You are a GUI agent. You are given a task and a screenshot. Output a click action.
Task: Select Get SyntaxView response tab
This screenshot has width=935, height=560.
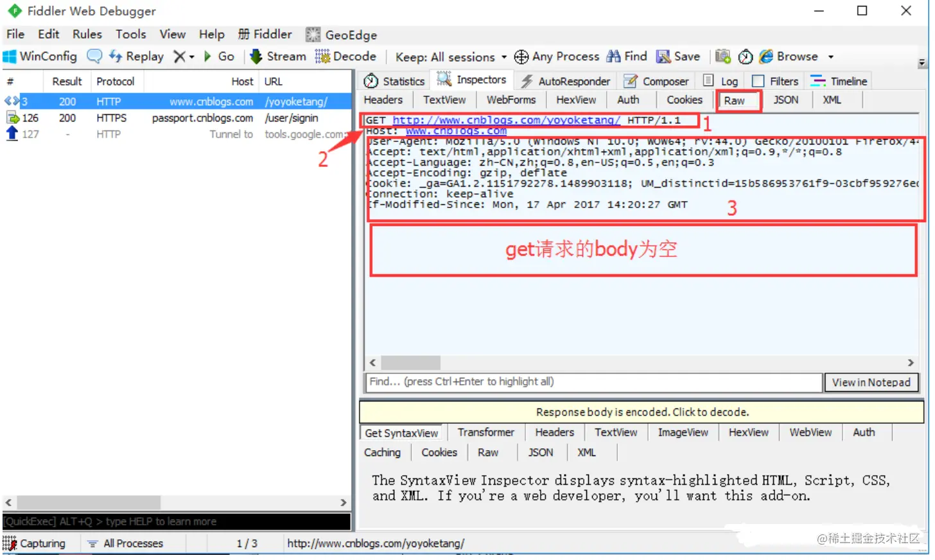pyautogui.click(x=402, y=433)
